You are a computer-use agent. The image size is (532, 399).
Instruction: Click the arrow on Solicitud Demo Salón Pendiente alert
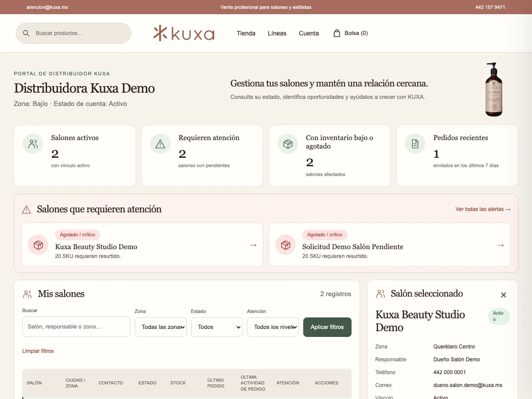(501, 245)
